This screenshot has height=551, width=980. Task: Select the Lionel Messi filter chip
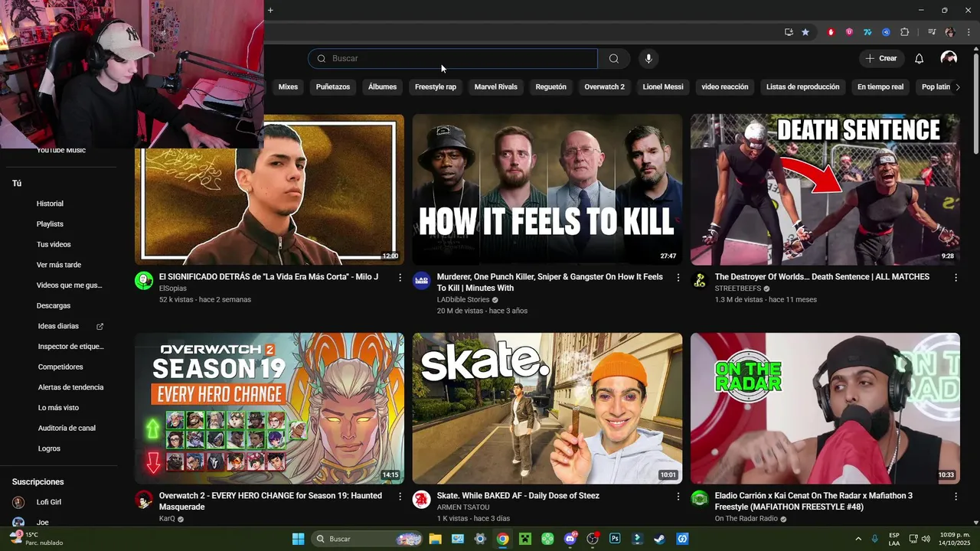(x=663, y=87)
